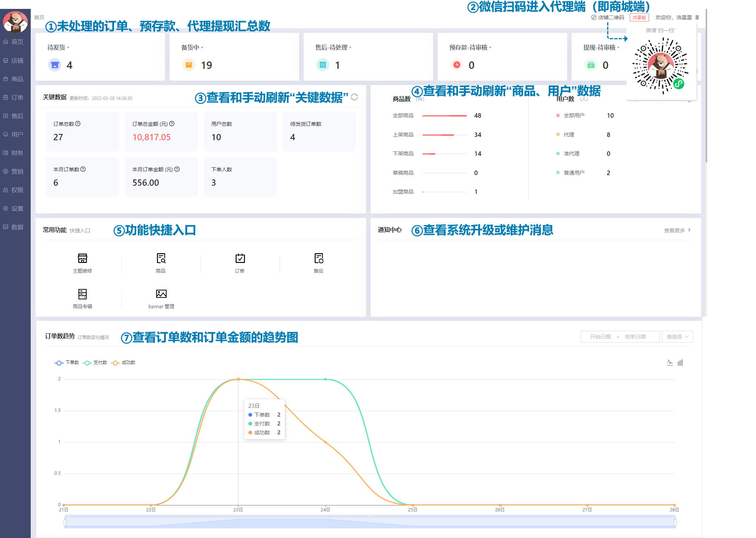Switch trend chart to line view icon
This screenshot has height=538, width=756.
pos(670,363)
